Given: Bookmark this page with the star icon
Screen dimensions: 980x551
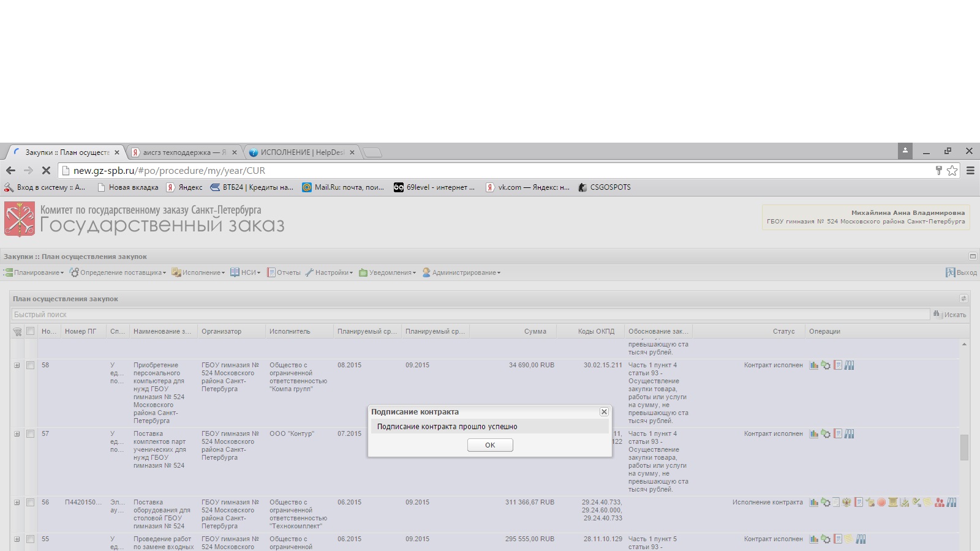Looking at the screenshot, I should (952, 171).
